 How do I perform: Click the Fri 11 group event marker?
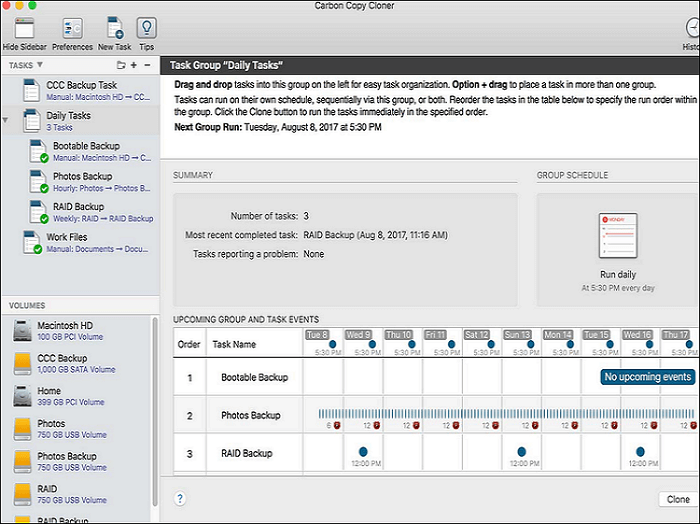[451, 344]
